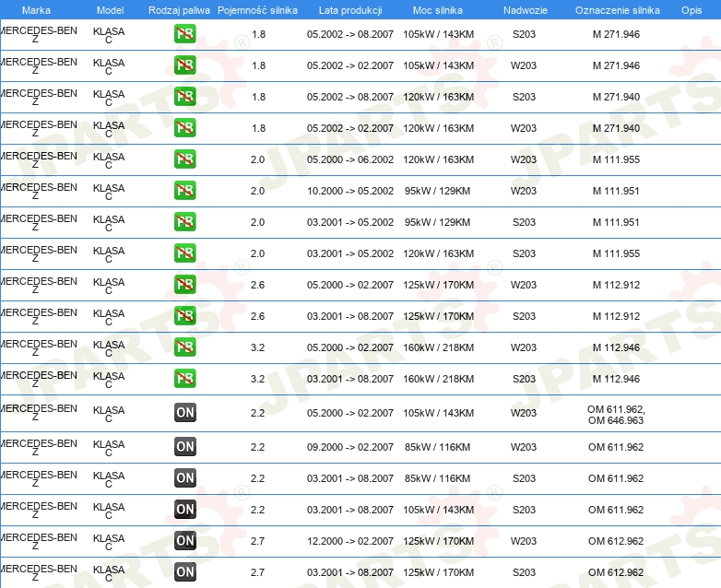
Task: Click the petrol icon in the S203 M 112.912 row
Action: pyautogui.click(x=184, y=315)
